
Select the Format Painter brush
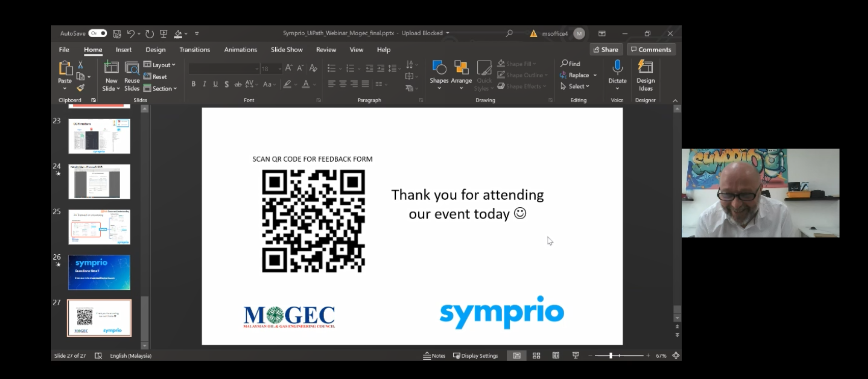(x=80, y=88)
